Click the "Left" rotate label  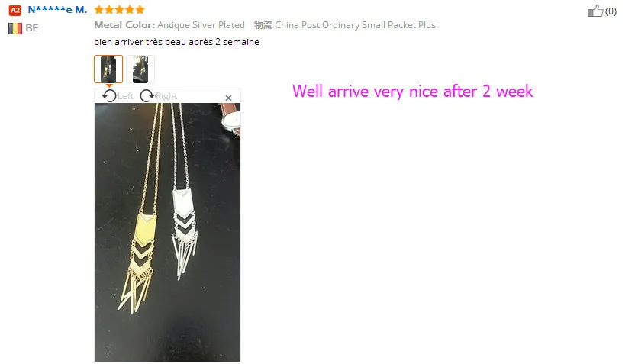tap(125, 96)
